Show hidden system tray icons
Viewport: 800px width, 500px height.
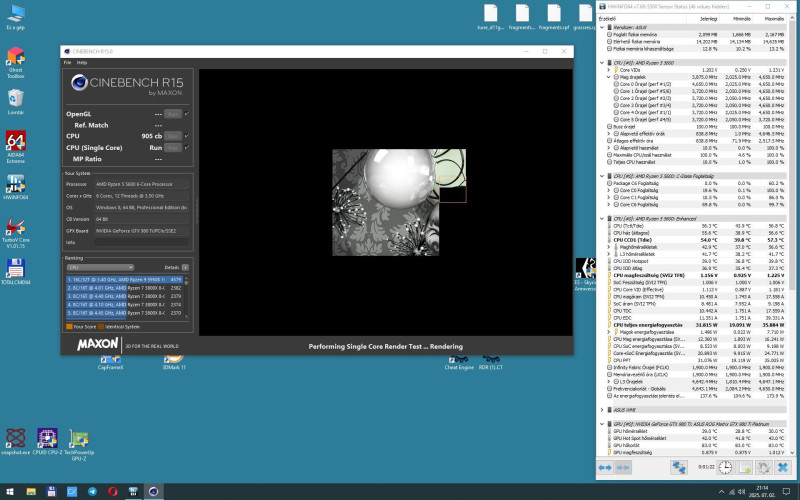721,491
